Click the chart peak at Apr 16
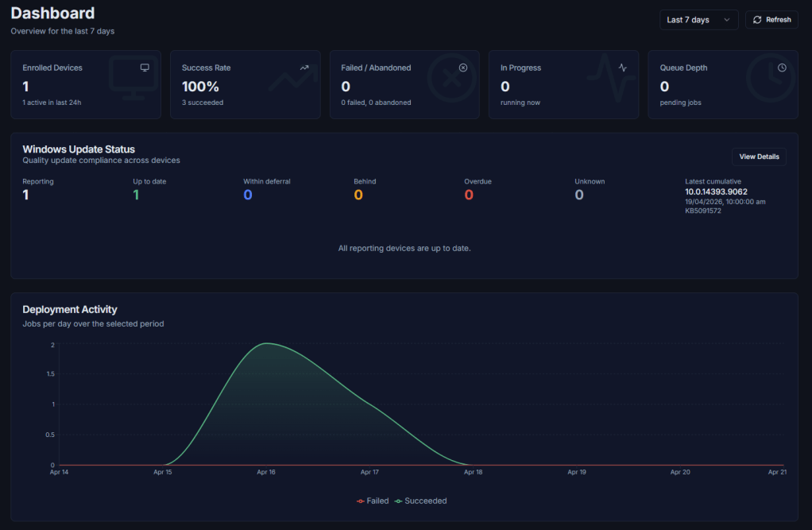Viewport: 812px width, 530px height. point(266,343)
